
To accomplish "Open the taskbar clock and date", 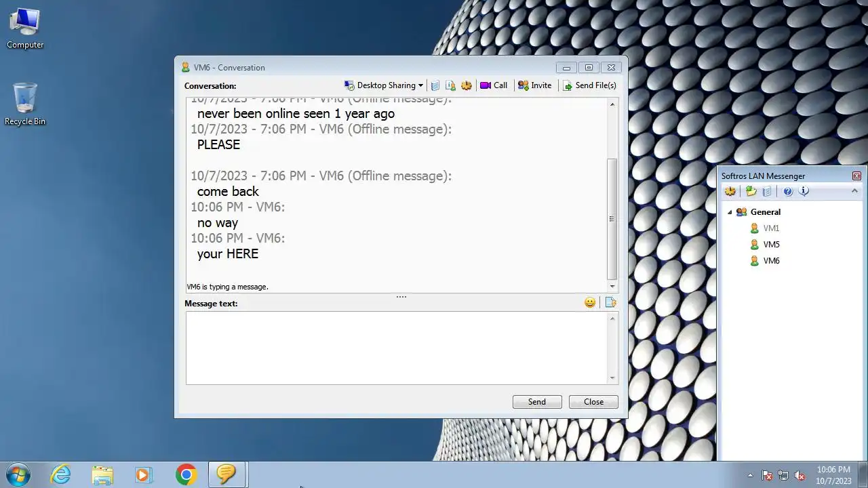I will pos(833,475).
